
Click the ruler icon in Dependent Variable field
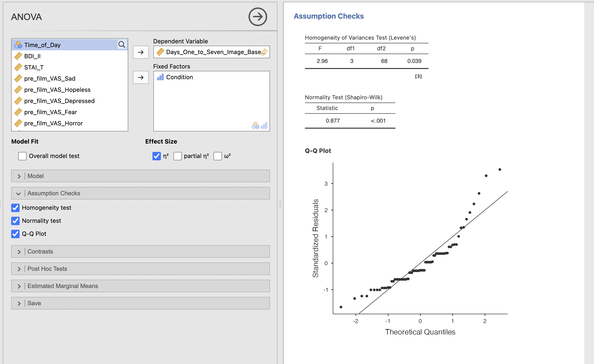click(160, 52)
